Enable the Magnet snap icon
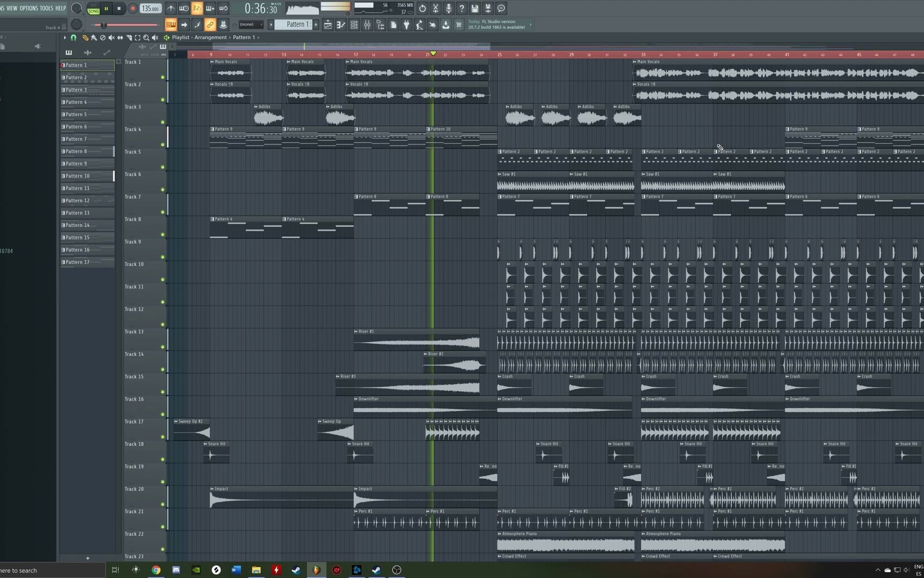This screenshot has height=578, width=924. pos(73,37)
